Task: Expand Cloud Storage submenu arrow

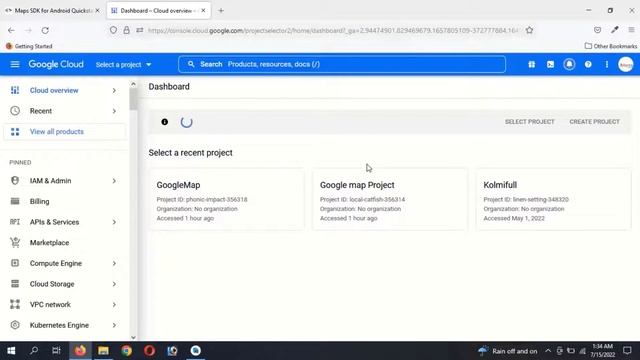Action: coord(114,284)
